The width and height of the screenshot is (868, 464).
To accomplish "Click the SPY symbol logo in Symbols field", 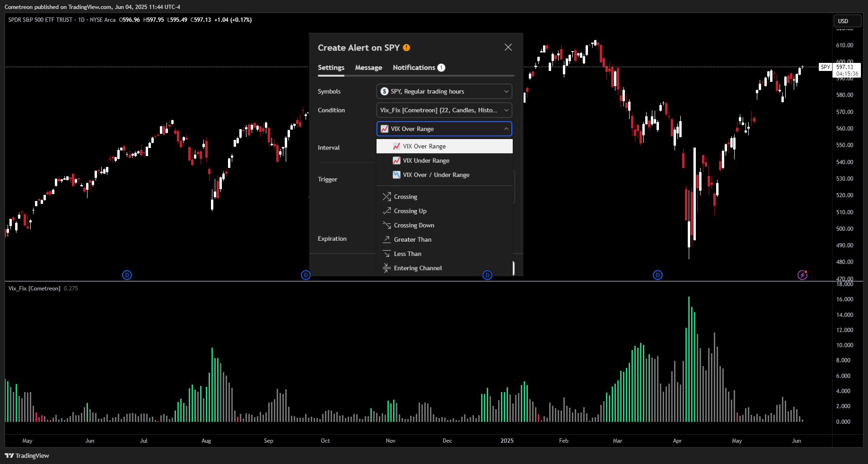I will [385, 91].
